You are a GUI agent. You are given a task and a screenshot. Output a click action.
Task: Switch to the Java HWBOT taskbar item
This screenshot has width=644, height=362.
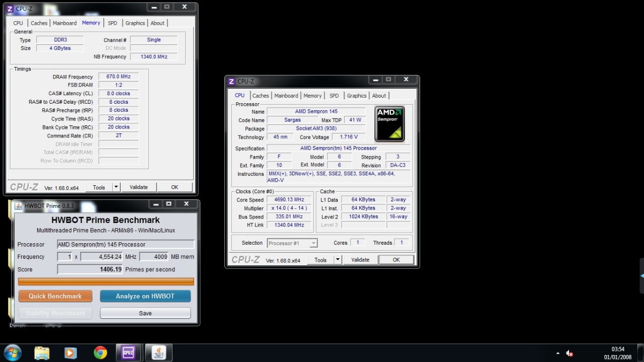click(158, 352)
